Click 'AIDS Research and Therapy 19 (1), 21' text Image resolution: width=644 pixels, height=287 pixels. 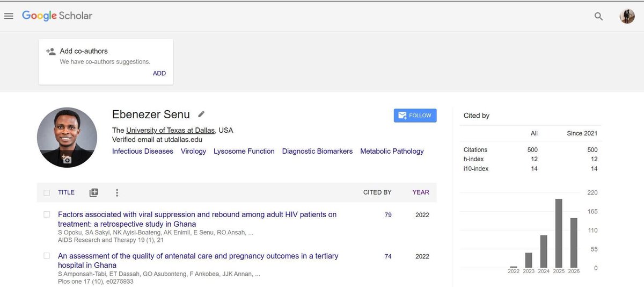click(x=111, y=240)
